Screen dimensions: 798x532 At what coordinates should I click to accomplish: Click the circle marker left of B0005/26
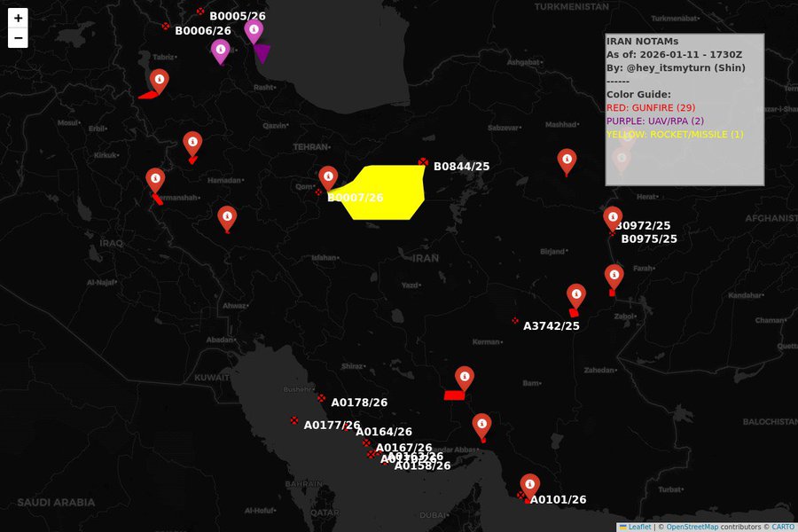click(200, 12)
